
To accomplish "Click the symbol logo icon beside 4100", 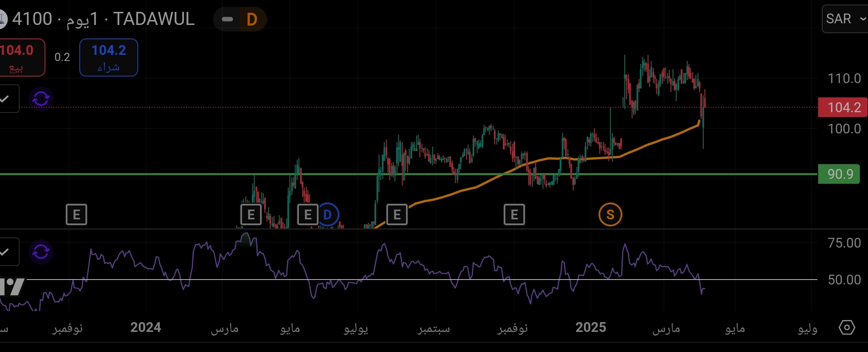I will tap(3, 19).
